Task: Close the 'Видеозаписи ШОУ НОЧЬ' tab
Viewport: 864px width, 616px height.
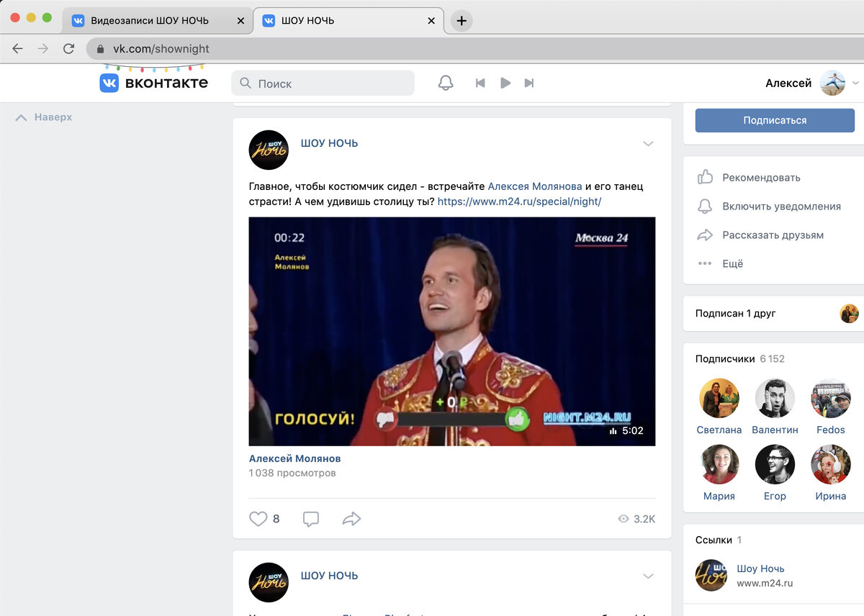Action: [240, 21]
